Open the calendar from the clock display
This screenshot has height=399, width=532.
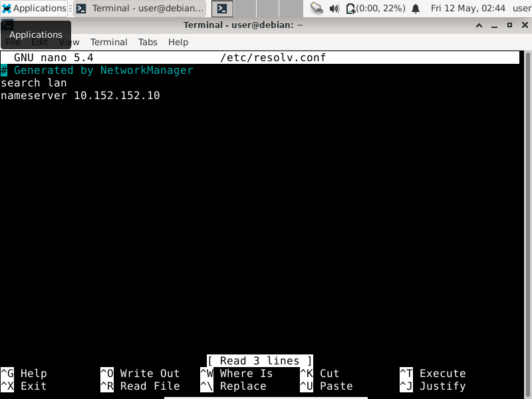(x=468, y=9)
